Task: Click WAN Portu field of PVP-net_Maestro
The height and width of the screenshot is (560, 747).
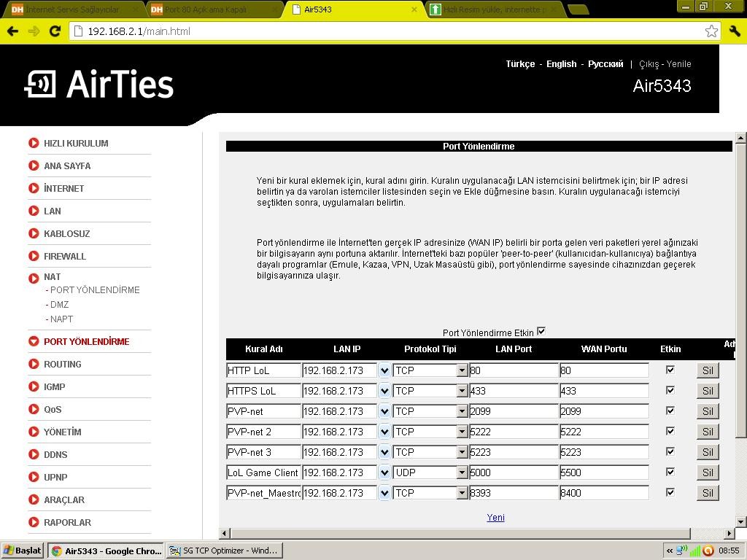Action: click(x=604, y=493)
